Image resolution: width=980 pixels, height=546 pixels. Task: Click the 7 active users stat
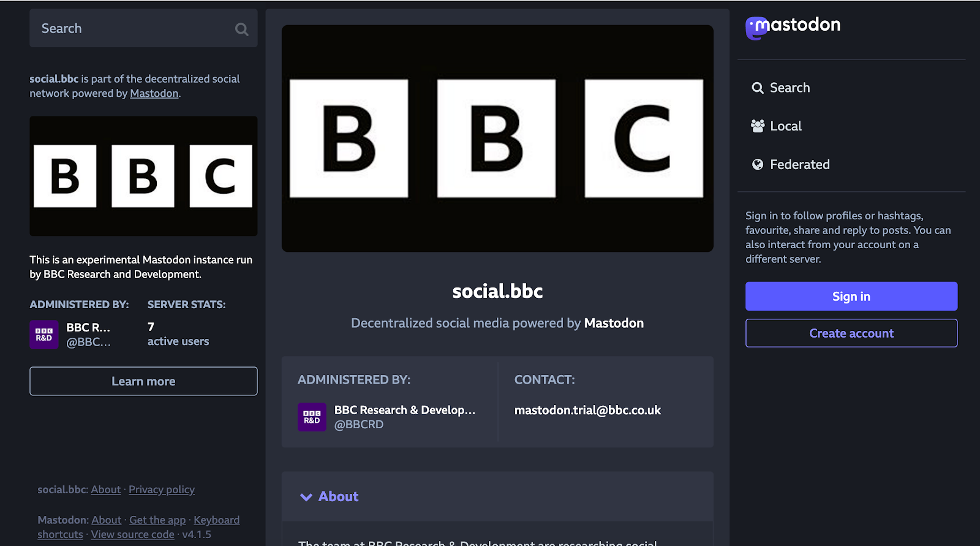(178, 334)
